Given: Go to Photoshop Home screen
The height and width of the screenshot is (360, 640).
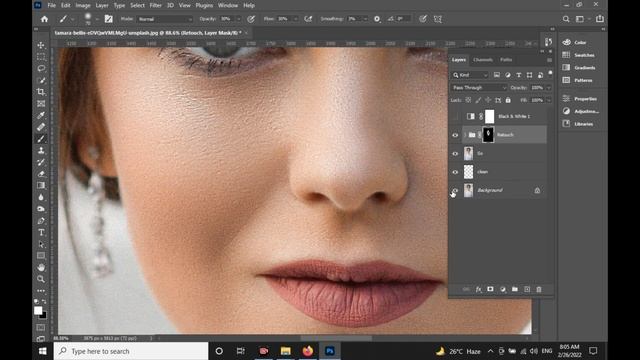Looking at the screenshot, I should (x=44, y=19).
